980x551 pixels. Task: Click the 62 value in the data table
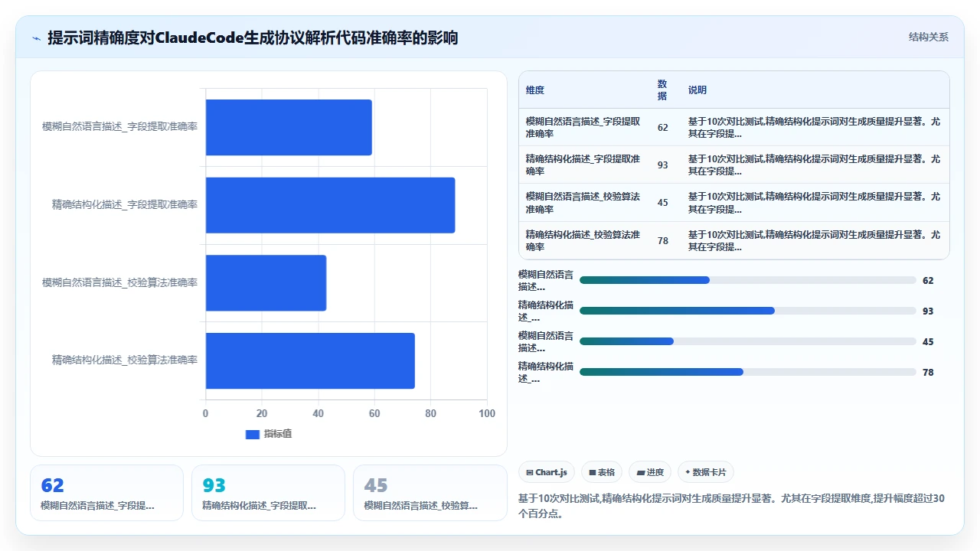662,127
